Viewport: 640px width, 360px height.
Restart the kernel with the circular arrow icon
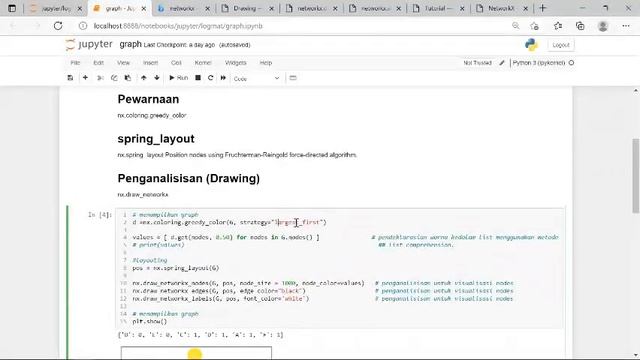[211, 78]
